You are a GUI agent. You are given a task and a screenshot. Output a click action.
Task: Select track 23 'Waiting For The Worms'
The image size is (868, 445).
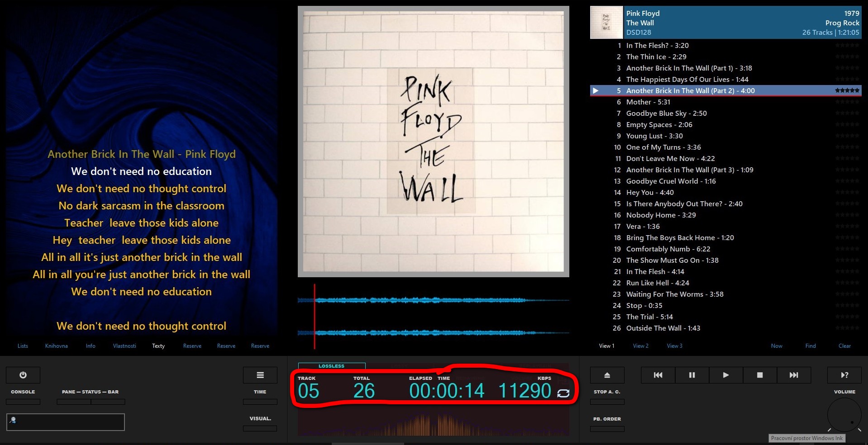point(725,294)
